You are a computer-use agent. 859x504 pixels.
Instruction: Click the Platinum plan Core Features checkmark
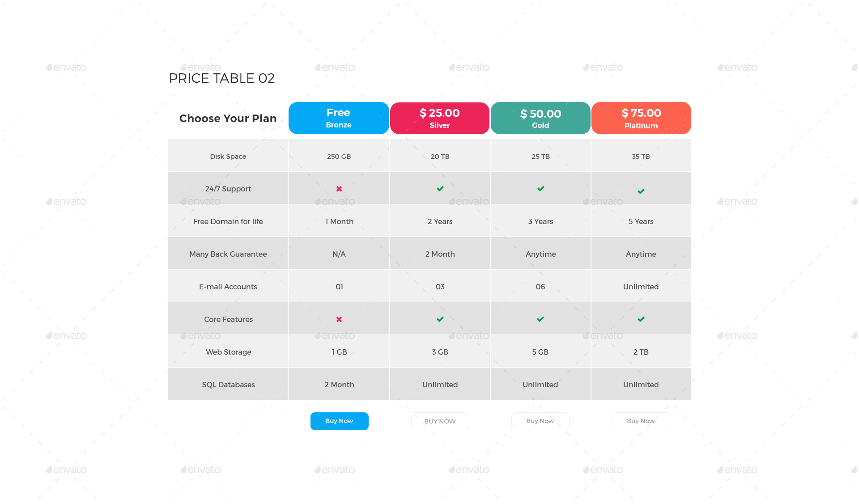641,319
